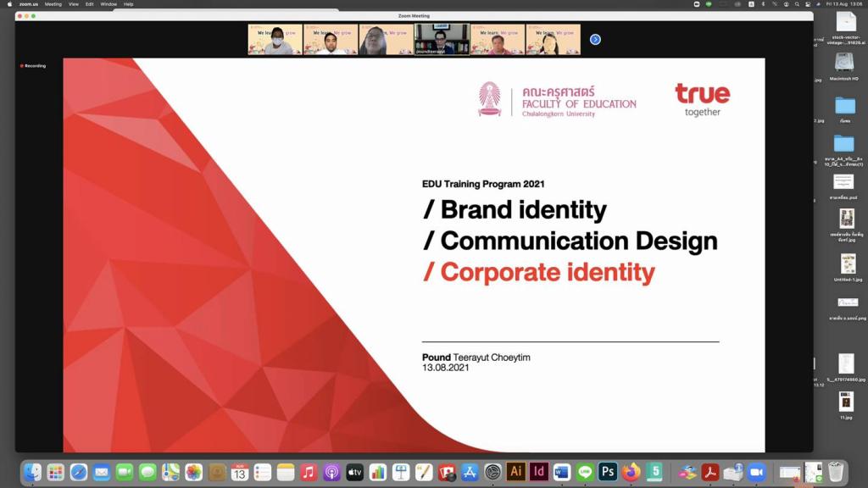This screenshot has height=488, width=868.
Task: Select the 11.jpg file on the desktop
Action: [x=846, y=406]
